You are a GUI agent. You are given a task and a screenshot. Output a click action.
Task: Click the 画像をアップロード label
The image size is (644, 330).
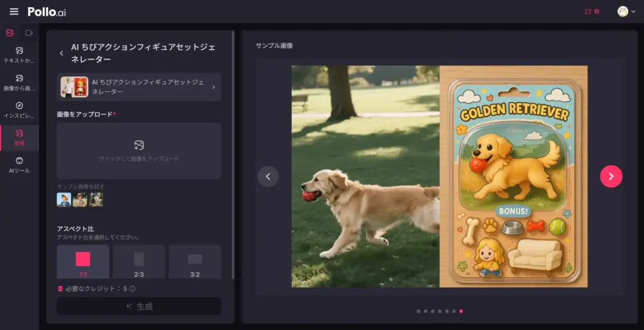[x=85, y=114]
